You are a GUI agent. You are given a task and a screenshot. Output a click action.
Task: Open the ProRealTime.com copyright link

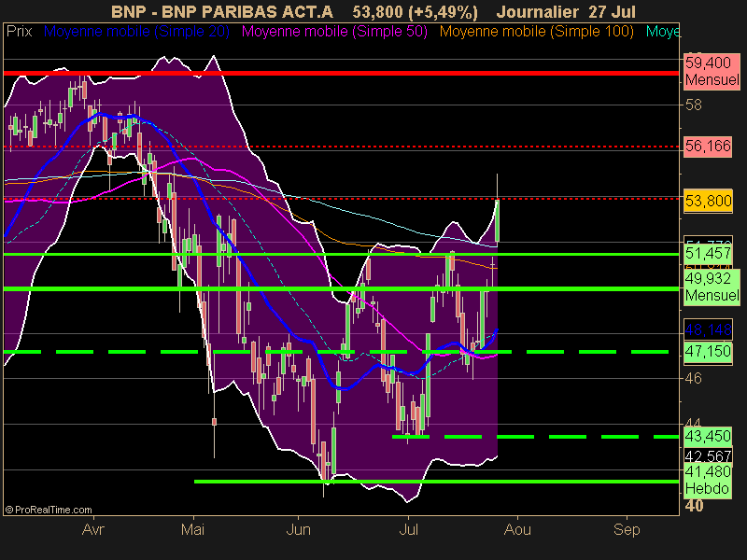tap(49, 510)
